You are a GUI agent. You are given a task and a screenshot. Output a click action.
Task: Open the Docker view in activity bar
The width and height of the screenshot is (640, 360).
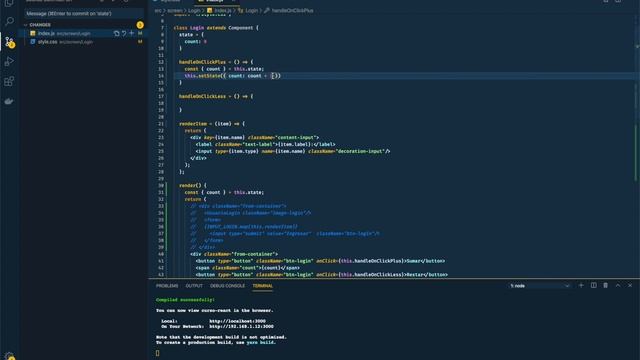(9, 101)
